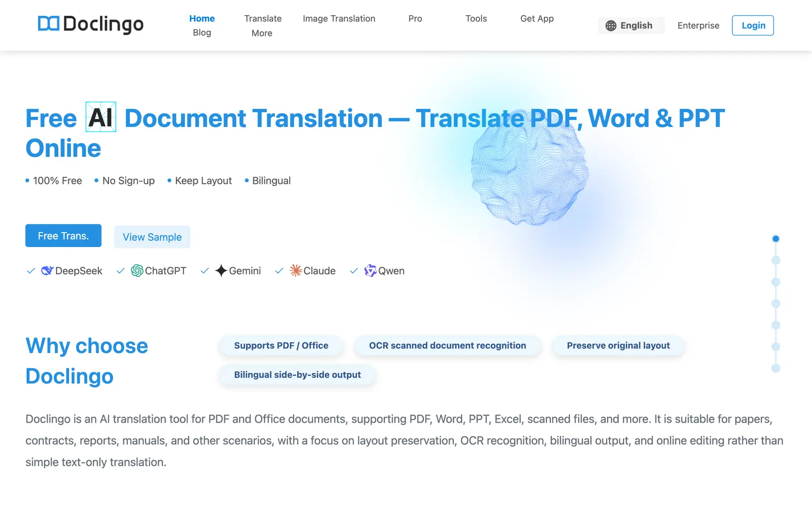812x508 pixels.
Task: Click the 'Bilingual' bullet text
Action: click(x=272, y=181)
